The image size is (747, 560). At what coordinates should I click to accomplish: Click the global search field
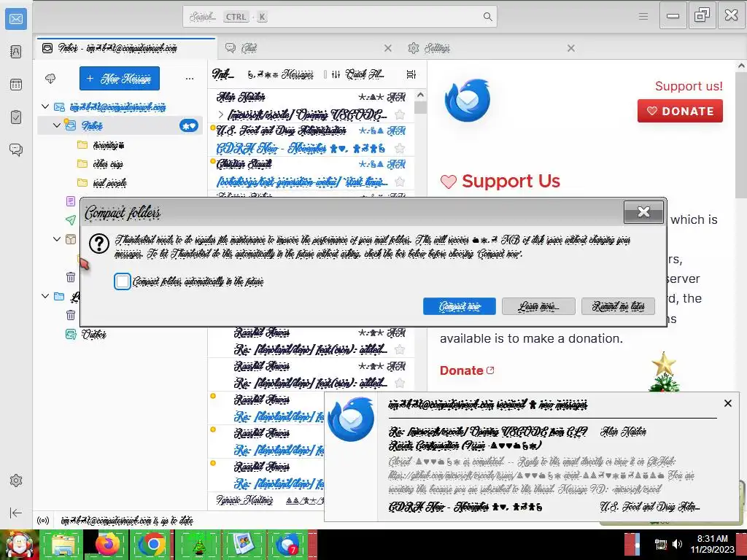click(x=340, y=17)
